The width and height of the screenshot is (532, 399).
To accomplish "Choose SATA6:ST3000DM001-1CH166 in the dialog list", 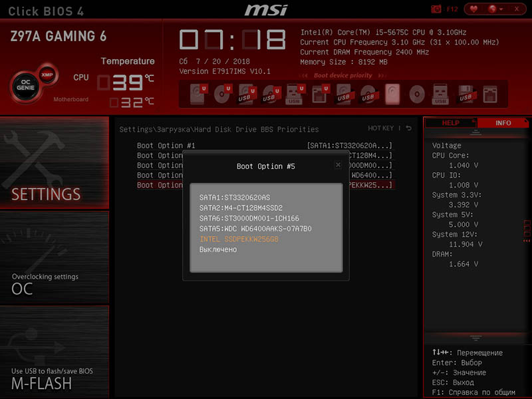I will 249,219.
